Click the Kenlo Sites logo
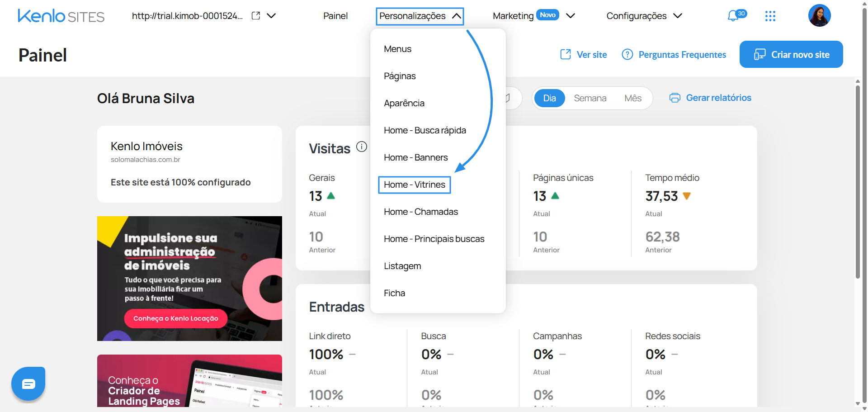The height and width of the screenshot is (412, 868). [61, 16]
